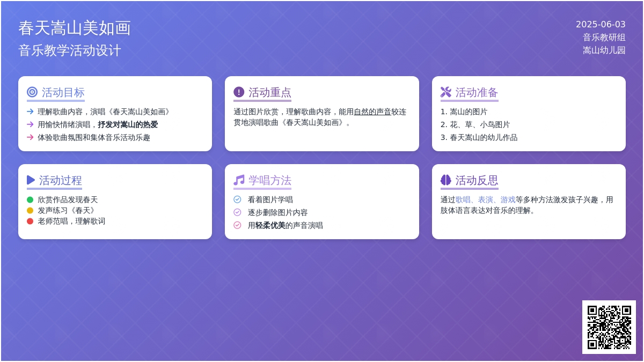Viewport: 644px width, 362px height.
Task: Click the underlined text 自然的声音
Action: [x=372, y=112]
